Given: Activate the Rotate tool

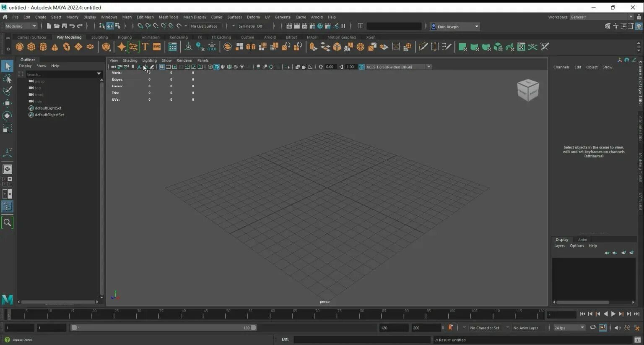Looking at the screenshot, I should (7, 116).
